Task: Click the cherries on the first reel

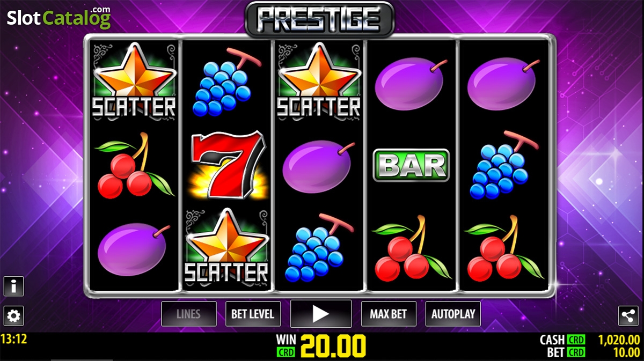Action: tap(135, 165)
